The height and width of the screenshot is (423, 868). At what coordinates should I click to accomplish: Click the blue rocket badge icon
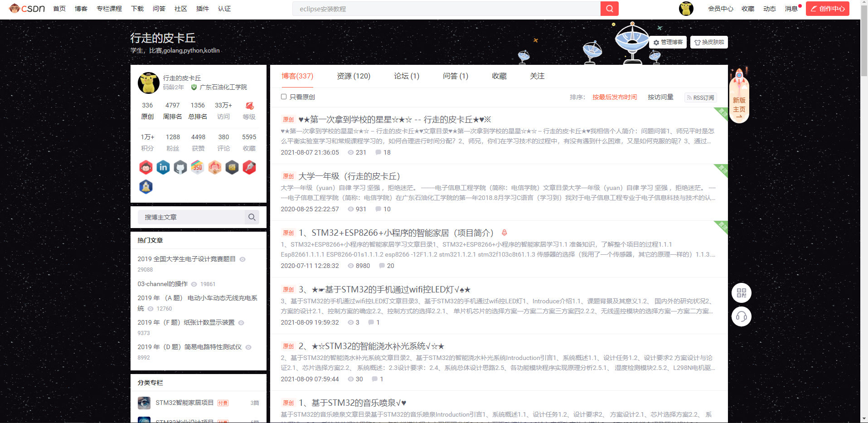146,187
